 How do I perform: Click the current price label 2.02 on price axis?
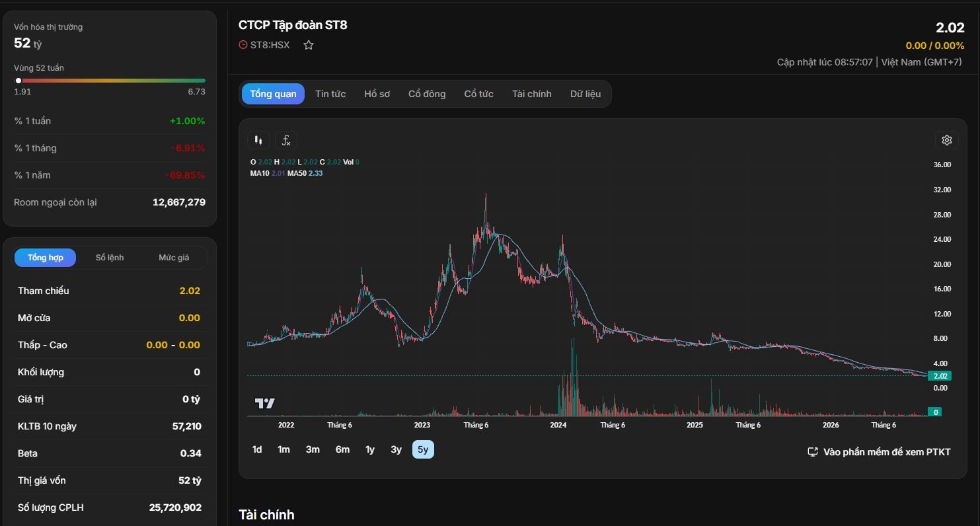pyautogui.click(x=940, y=376)
